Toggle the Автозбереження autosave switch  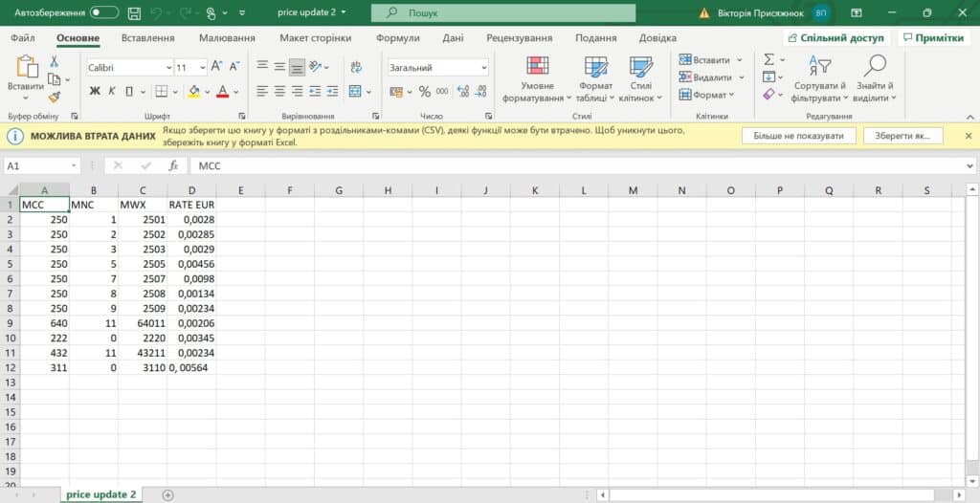tap(104, 13)
